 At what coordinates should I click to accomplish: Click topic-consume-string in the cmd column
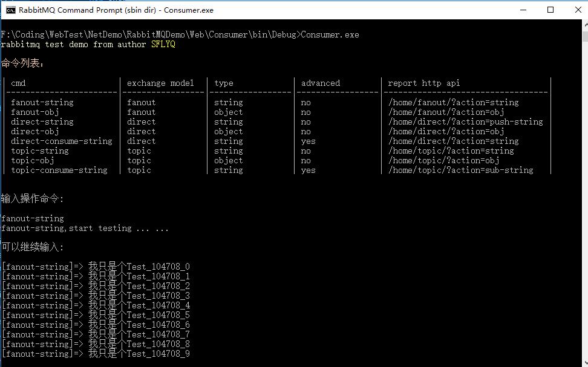59,170
